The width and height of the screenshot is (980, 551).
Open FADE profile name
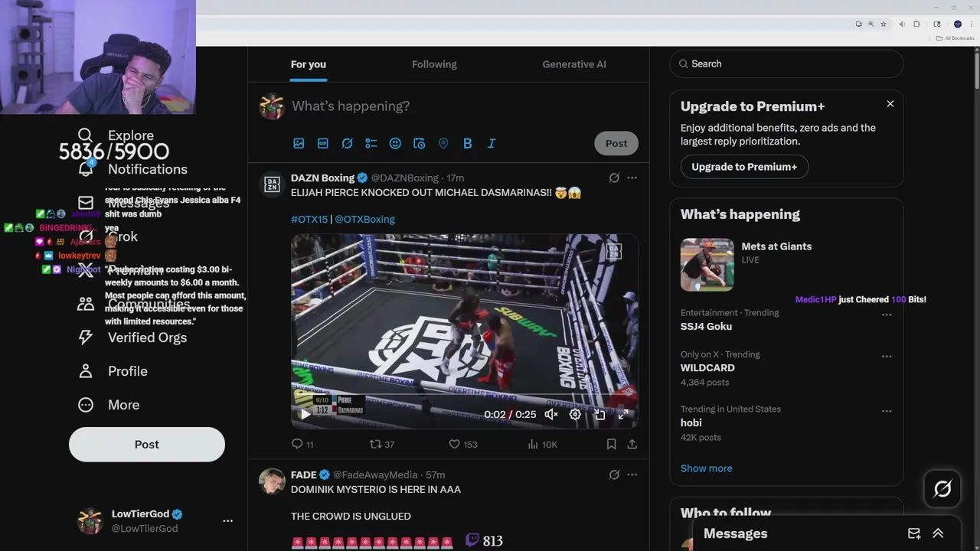[303, 474]
